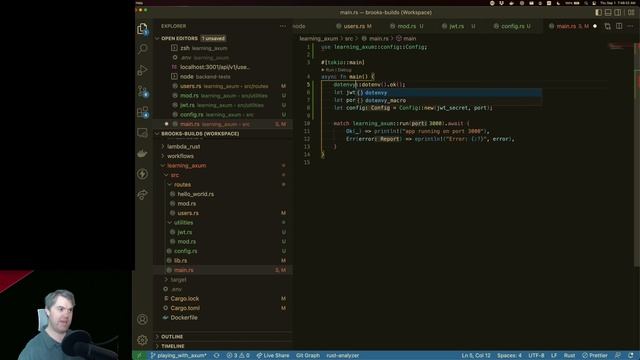Open hello_world.rs in file tree
This screenshot has width=640, height=360.
coord(195,194)
